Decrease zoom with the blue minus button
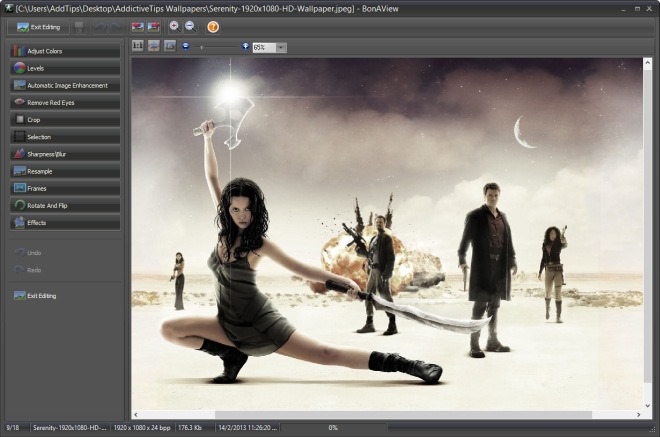 (186, 46)
